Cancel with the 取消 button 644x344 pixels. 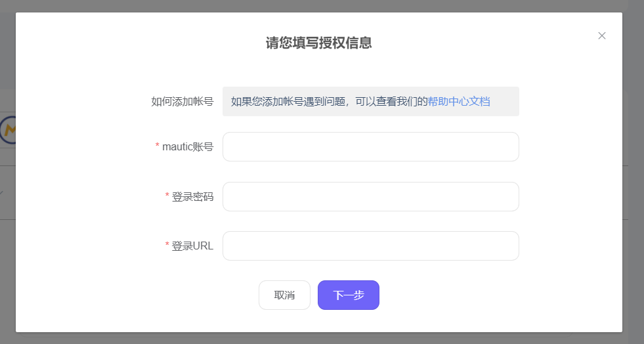284,295
